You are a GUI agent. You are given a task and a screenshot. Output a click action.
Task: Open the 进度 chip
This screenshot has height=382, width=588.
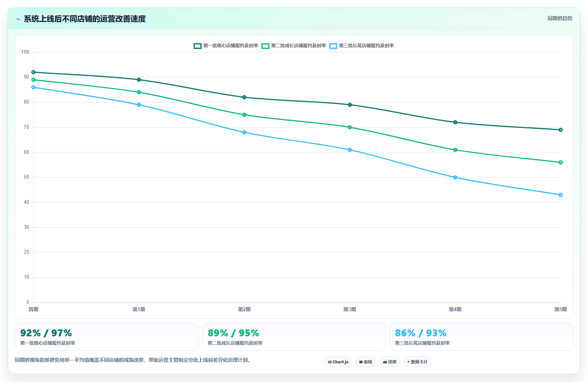[x=390, y=362]
